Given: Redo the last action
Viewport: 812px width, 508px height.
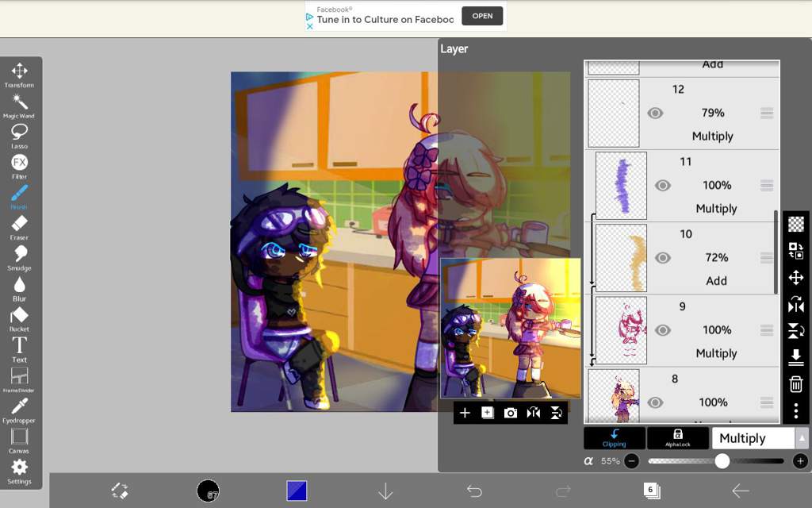Looking at the screenshot, I should pos(563,491).
